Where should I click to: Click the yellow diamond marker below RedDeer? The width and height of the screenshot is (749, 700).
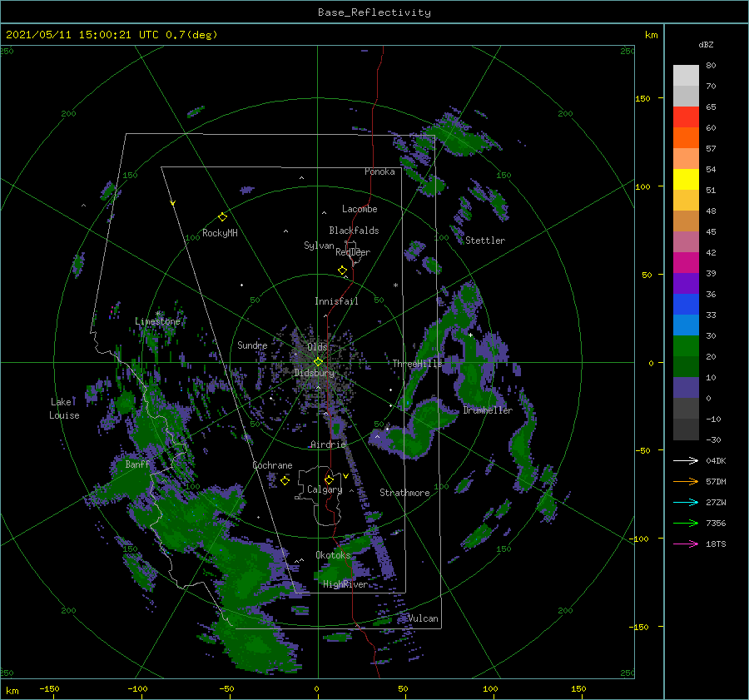tap(342, 271)
